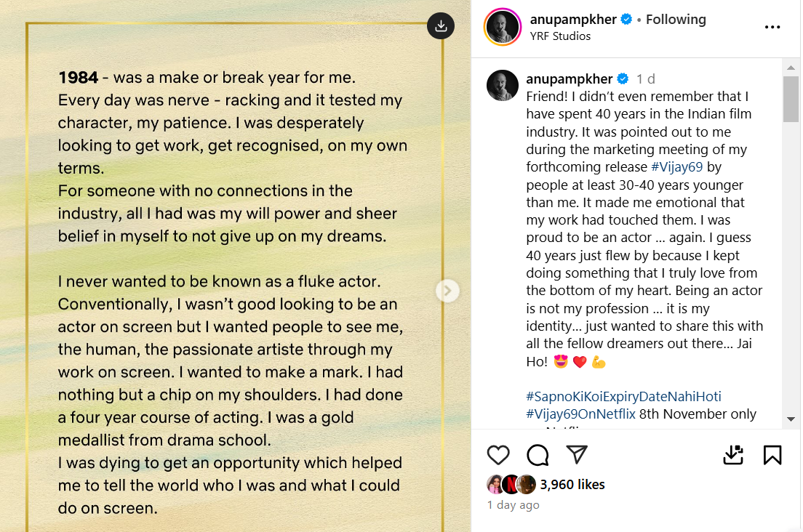Like the post with heart icon
This screenshot has width=803, height=532.
click(498, 455)
